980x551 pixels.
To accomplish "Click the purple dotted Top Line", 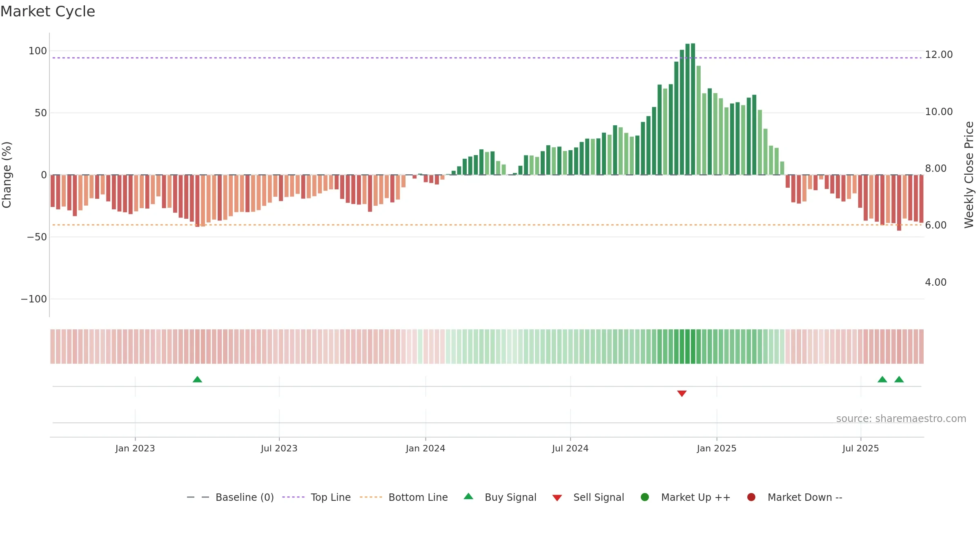I will coord(487,58).
